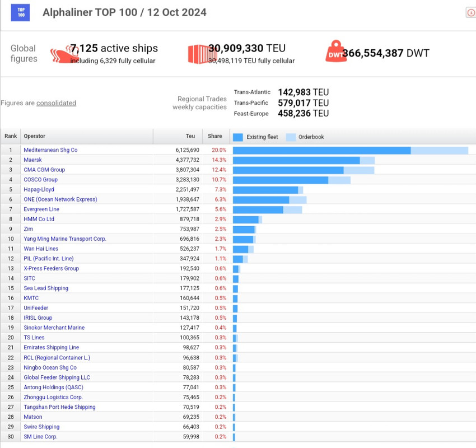Open Mediterranean Shg Co operator link
476x448 pixels.
[x=50, y=150]
